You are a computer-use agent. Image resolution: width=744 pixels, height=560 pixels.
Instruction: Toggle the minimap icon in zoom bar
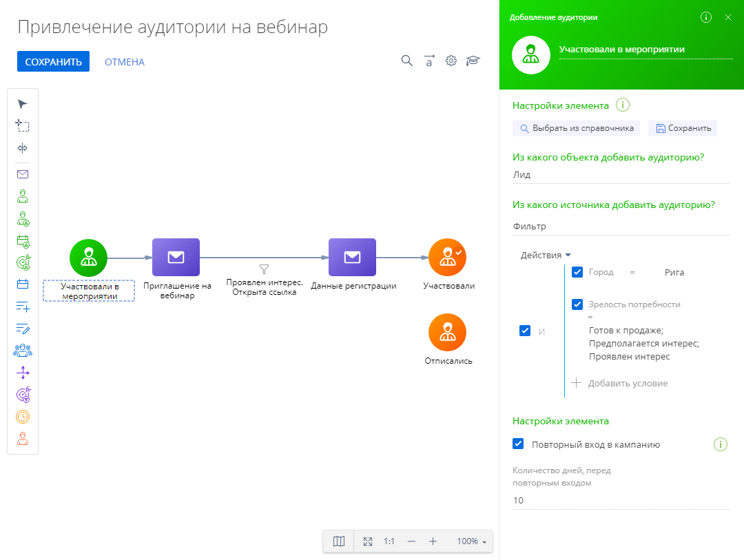(x=339, y=541)
